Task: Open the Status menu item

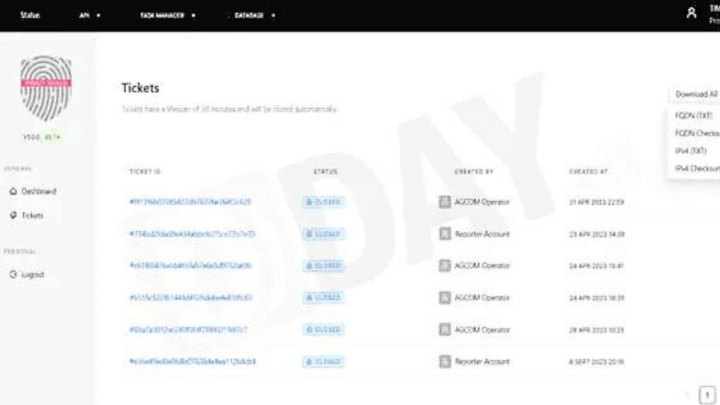Action: tap(30, 15)
